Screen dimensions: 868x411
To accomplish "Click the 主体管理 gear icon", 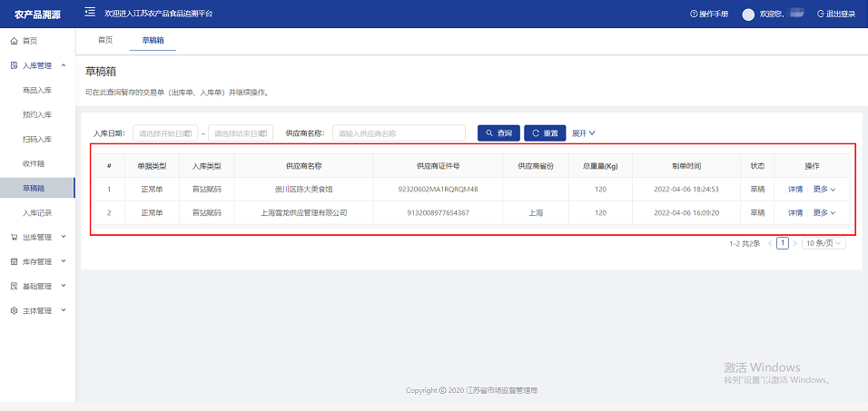I will 14,310.
